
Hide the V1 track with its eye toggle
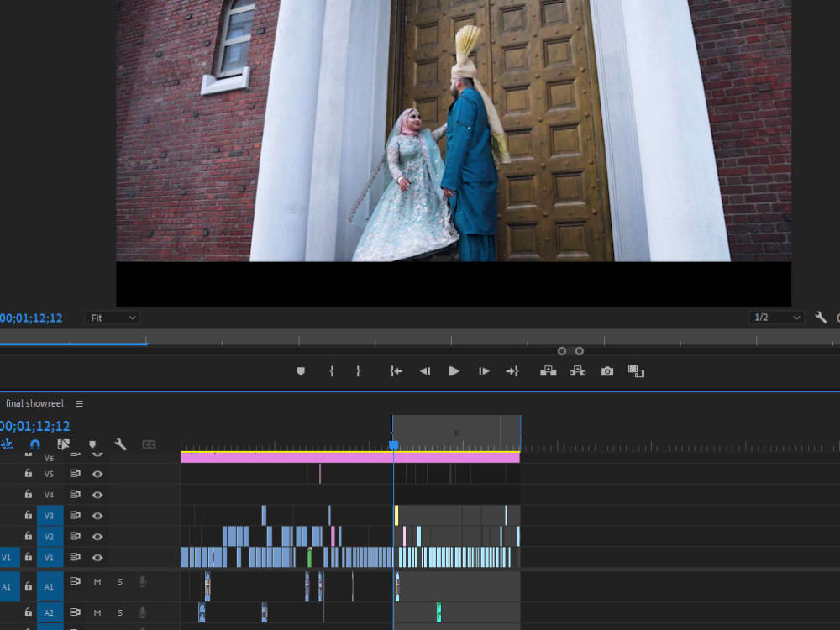click(x=97, y=557)
